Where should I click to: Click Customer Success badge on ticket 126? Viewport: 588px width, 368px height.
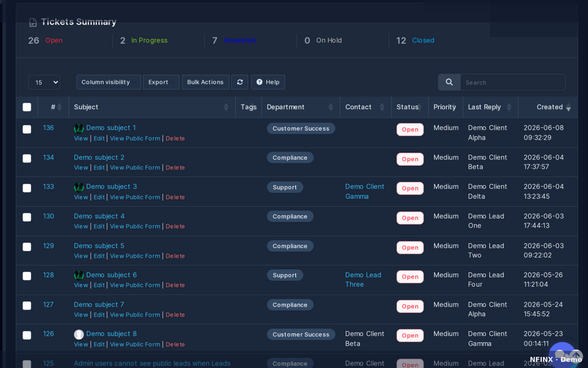pos(301,334)
